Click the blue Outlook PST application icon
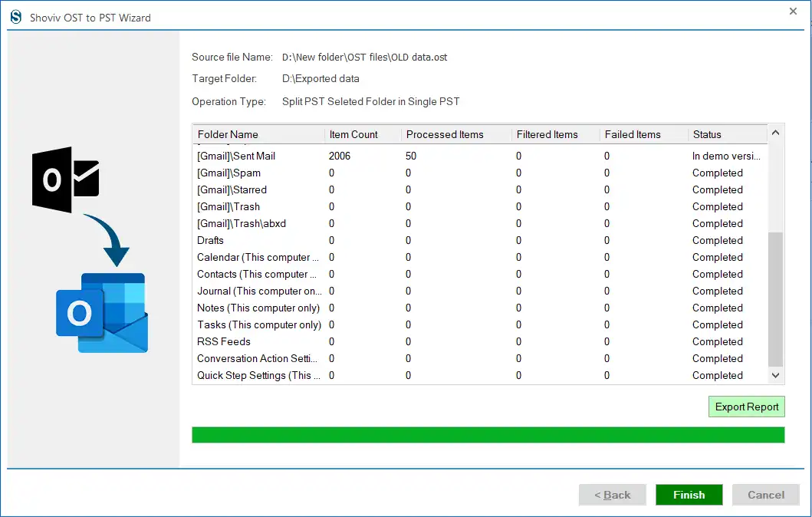 [103, 313]
